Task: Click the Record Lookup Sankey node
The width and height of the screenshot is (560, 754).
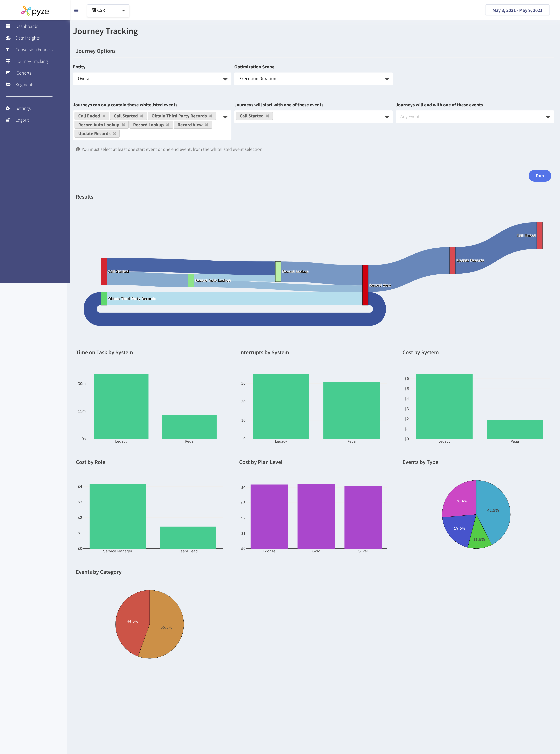Action: pos(278,271)
